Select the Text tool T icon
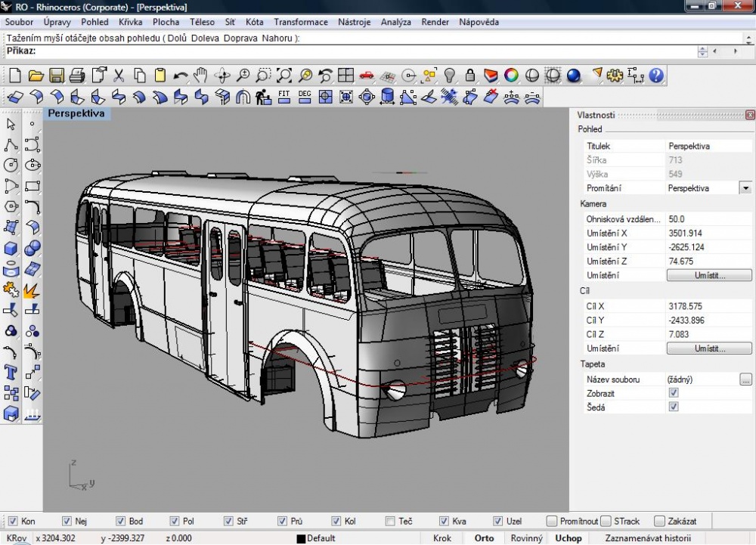The width and height of the screenshot is (756, 545). coord(11,373)
